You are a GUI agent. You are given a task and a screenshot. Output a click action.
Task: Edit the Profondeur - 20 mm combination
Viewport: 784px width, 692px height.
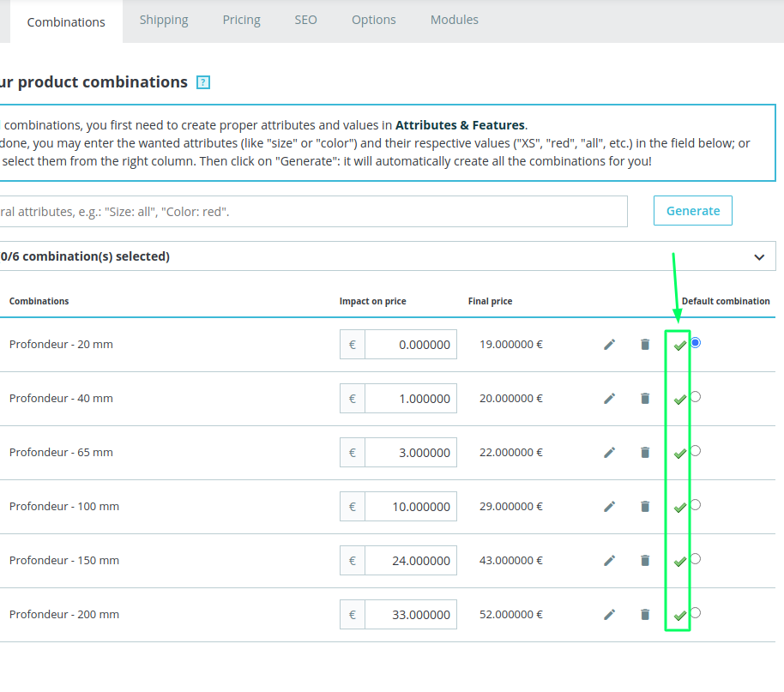point(610,345)
